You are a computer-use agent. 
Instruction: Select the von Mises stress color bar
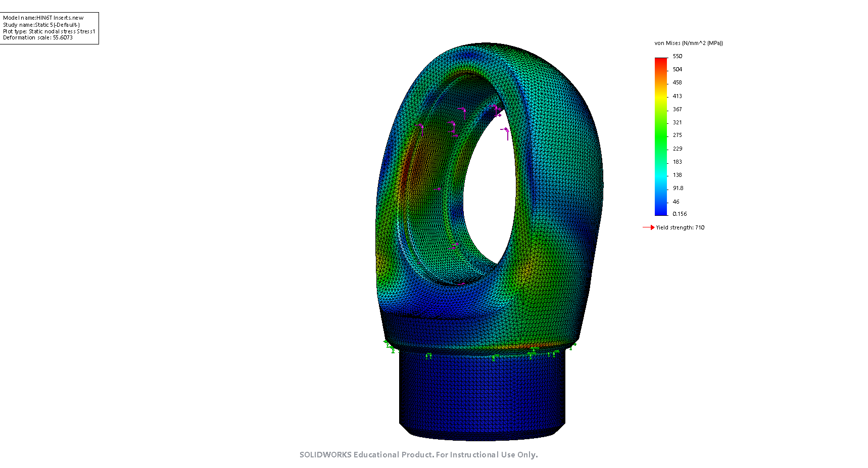pos(661,136)
